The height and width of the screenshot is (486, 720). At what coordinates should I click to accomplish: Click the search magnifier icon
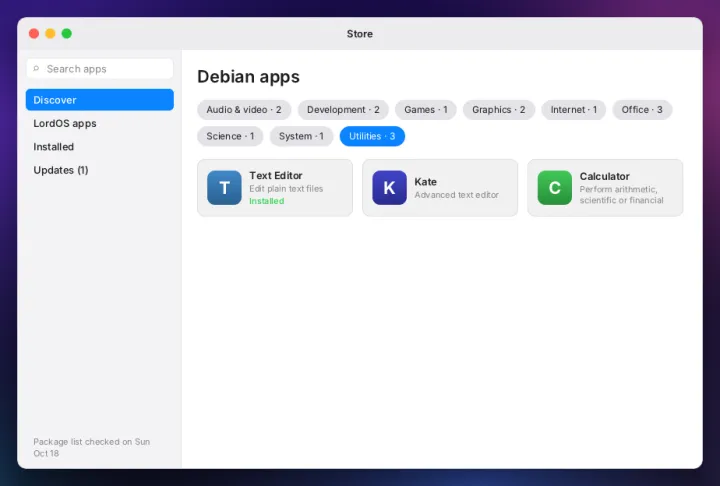pyautogui.click(x=36, y=68)
